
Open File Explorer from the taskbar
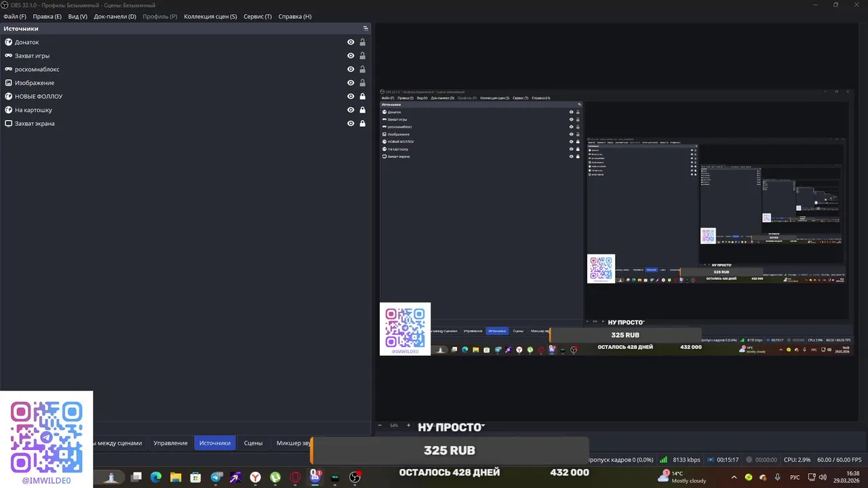tap(176, 477)
